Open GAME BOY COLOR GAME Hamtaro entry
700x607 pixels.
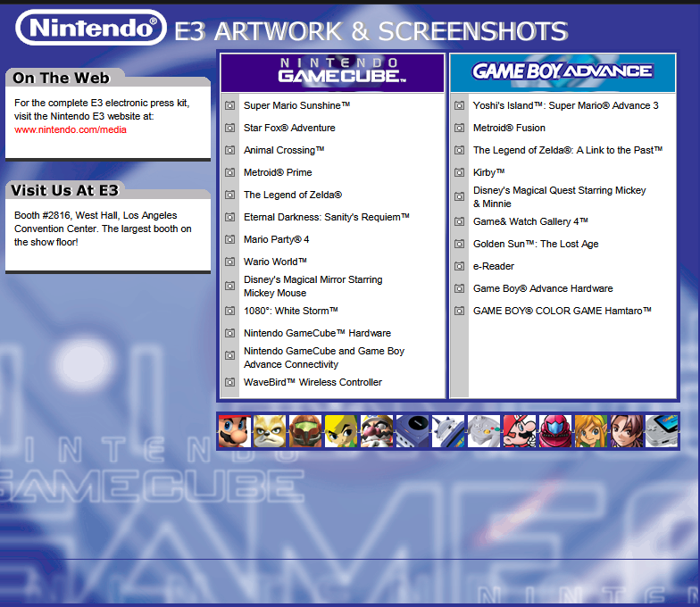562,311
